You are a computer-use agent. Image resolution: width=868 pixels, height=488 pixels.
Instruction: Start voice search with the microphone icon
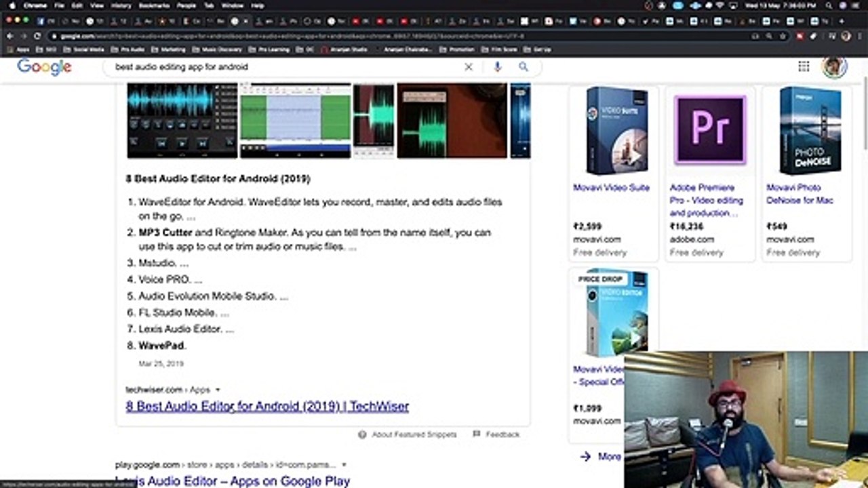(x=497, y=66)
